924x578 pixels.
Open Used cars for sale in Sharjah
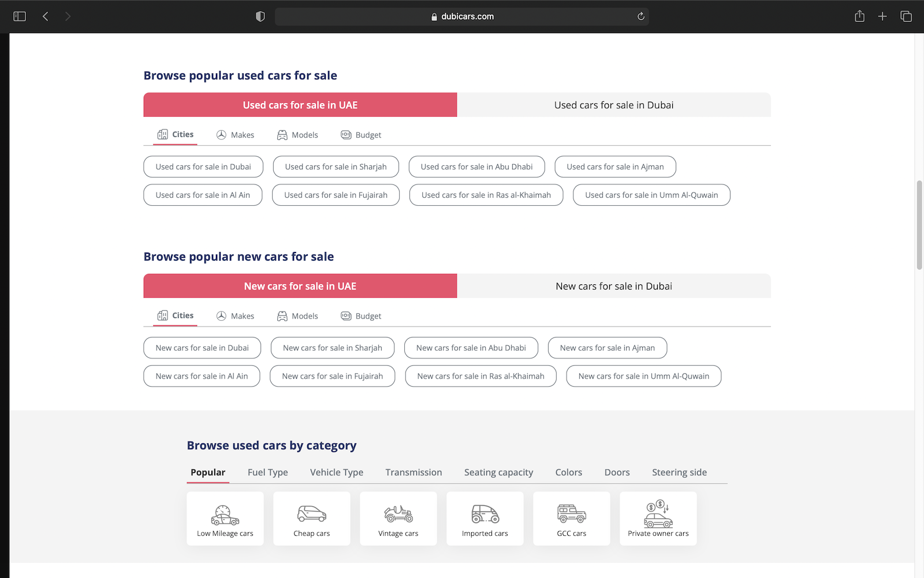point(336,166)
